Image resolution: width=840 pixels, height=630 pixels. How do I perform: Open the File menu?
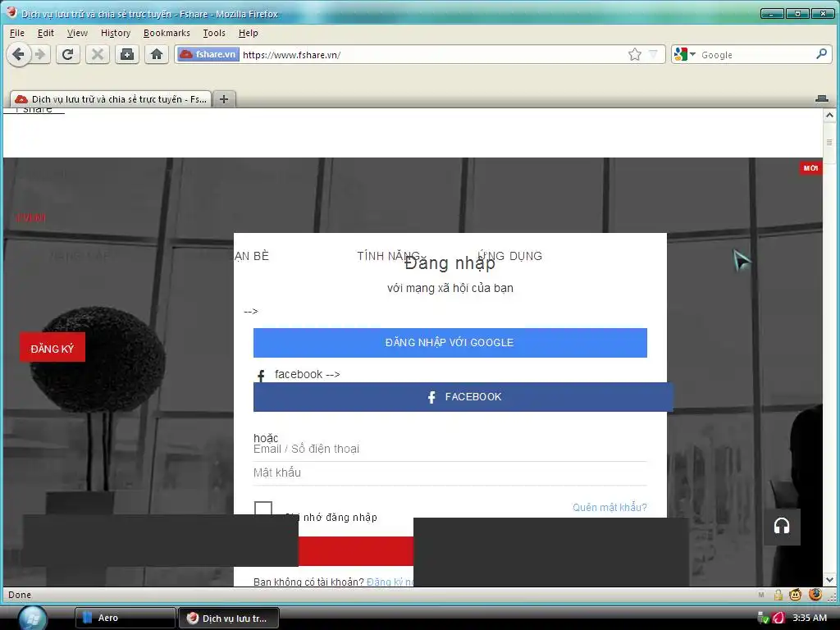tap(17, 33)
